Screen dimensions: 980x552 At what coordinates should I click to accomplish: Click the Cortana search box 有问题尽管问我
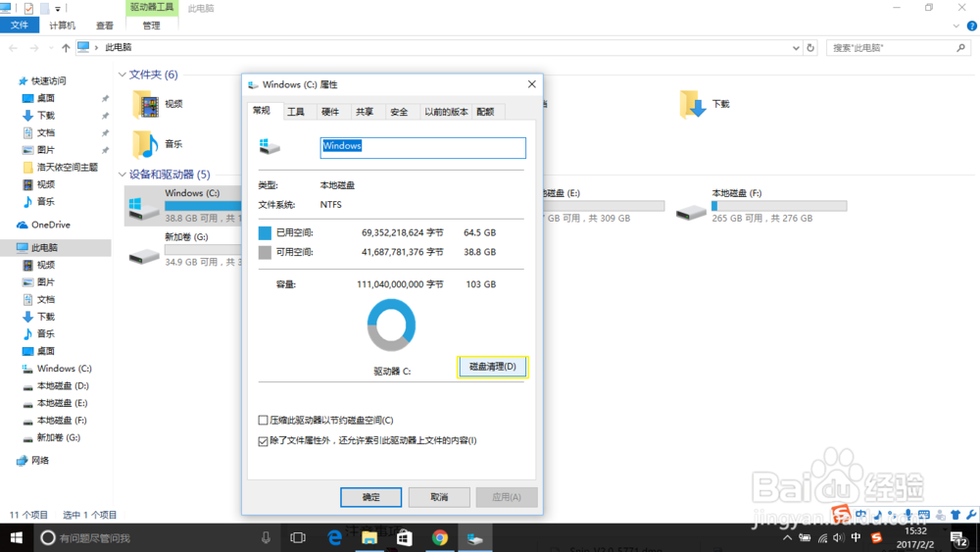pos(156,537)
